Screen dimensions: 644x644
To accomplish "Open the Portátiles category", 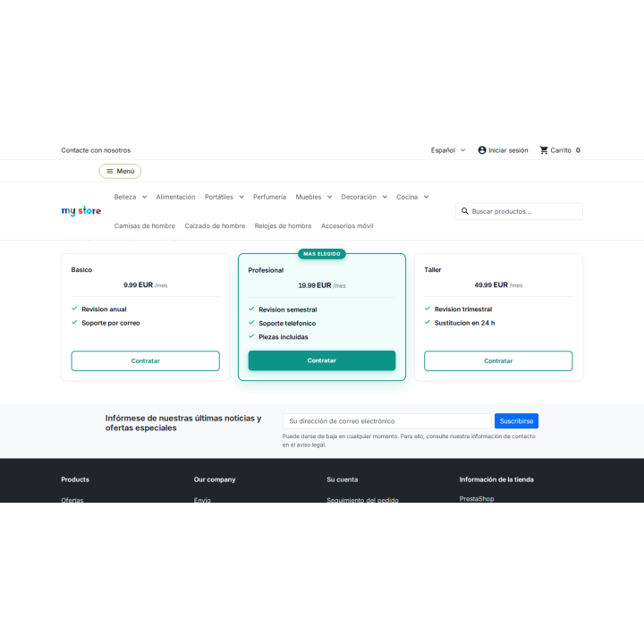I will click(219, 197).
